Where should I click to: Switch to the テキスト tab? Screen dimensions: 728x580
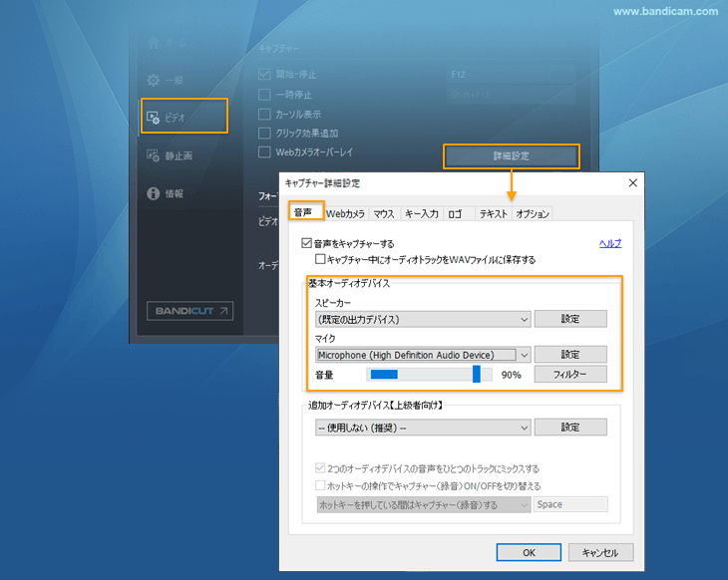point(493,214)
